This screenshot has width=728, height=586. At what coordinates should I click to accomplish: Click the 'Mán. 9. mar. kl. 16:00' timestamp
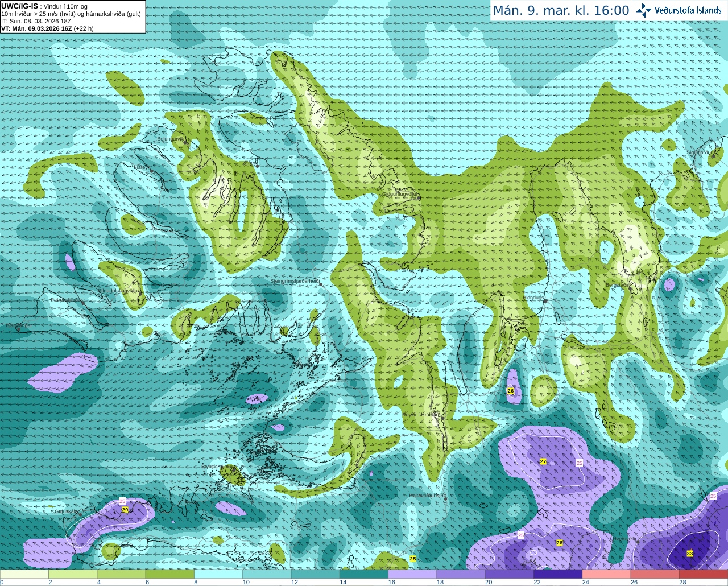pos(561,11)
